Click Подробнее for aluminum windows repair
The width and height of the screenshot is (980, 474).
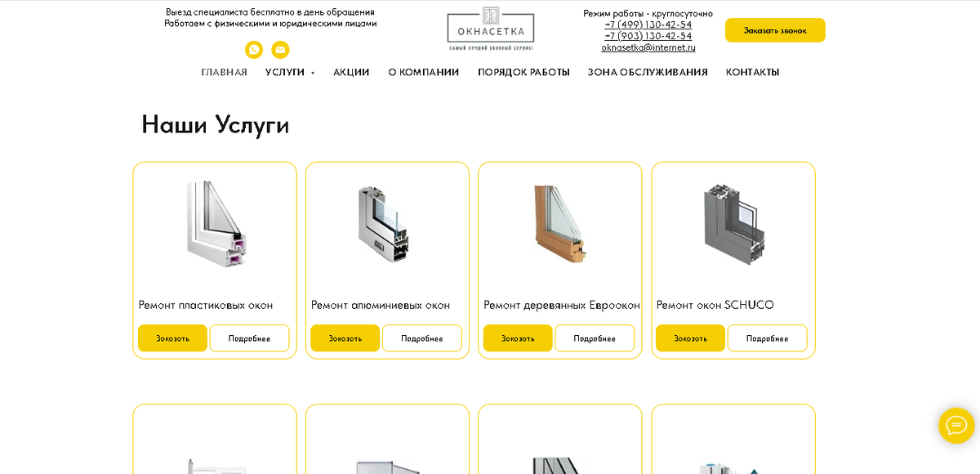point(422,338)
